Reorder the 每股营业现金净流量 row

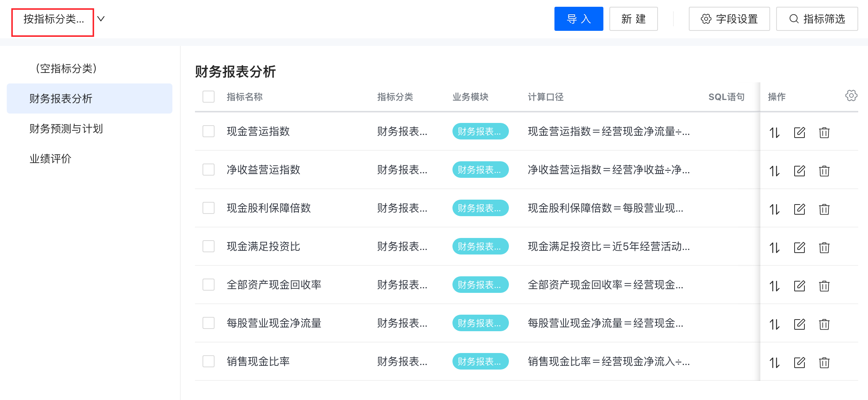(774, 324)
